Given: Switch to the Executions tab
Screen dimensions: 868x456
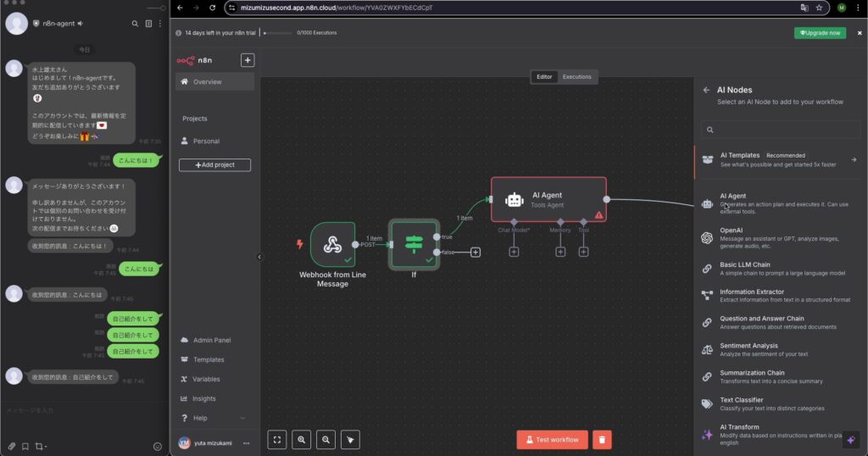Looking at the screenshot, I should (x=576, y=77).
